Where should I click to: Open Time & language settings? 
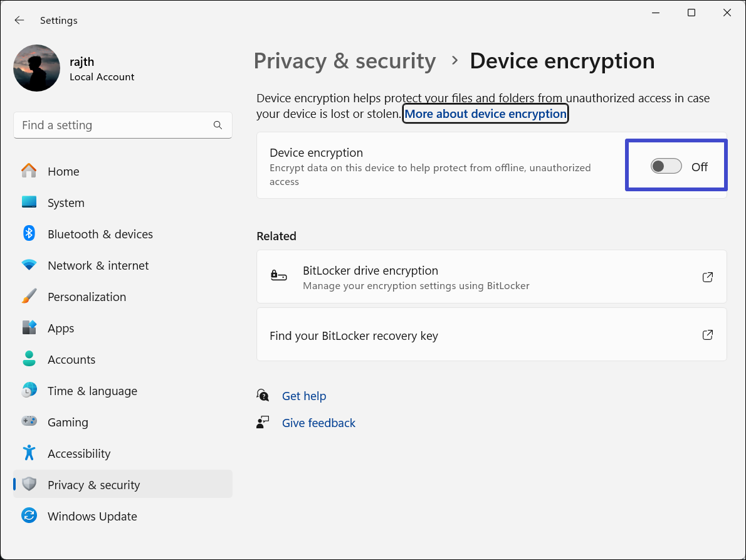click(92, 391)
